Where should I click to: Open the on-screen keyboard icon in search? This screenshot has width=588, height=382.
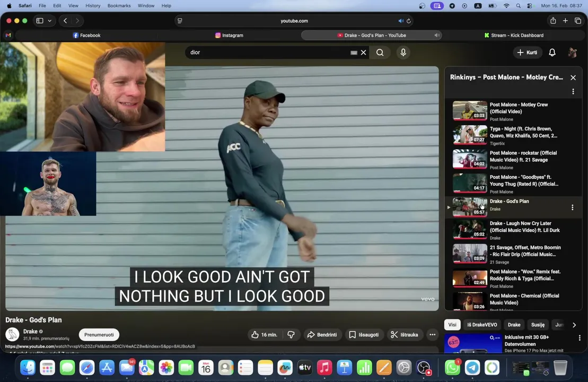[354, 53]
